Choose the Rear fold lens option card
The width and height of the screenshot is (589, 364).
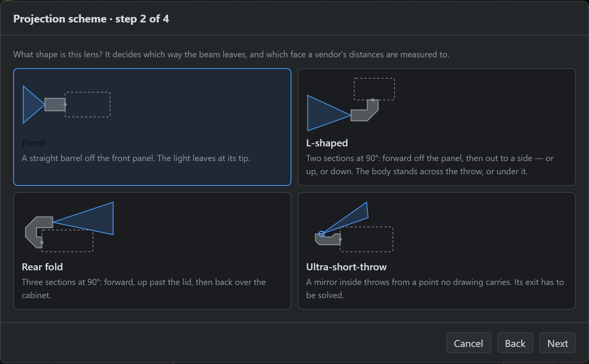[x=152, y=251]
